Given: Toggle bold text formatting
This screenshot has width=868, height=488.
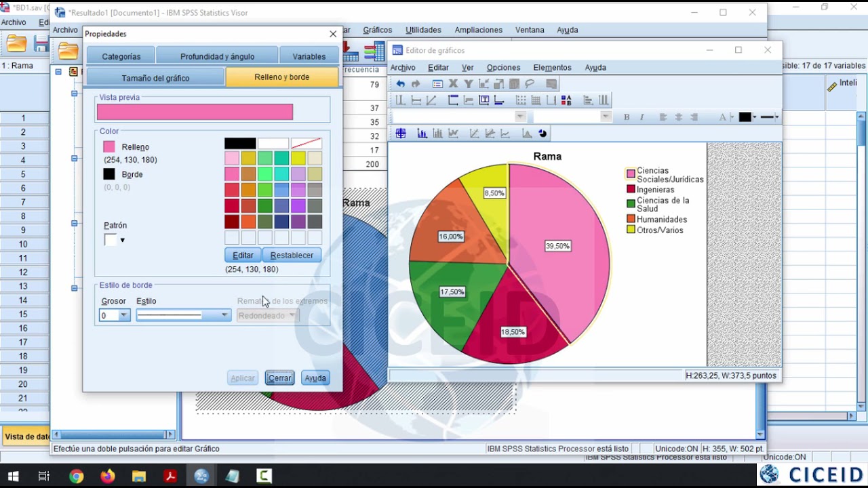Looking at the screenshot, I should [x=627, y=117].
